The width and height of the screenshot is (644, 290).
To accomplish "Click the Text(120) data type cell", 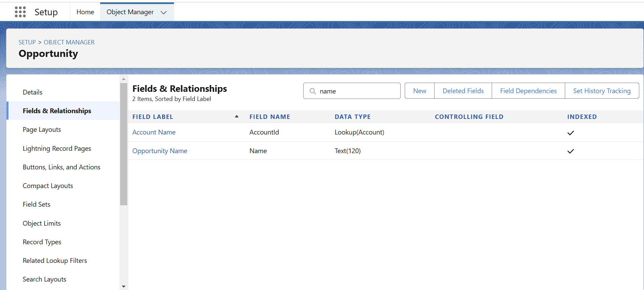I will coord(348,151).
